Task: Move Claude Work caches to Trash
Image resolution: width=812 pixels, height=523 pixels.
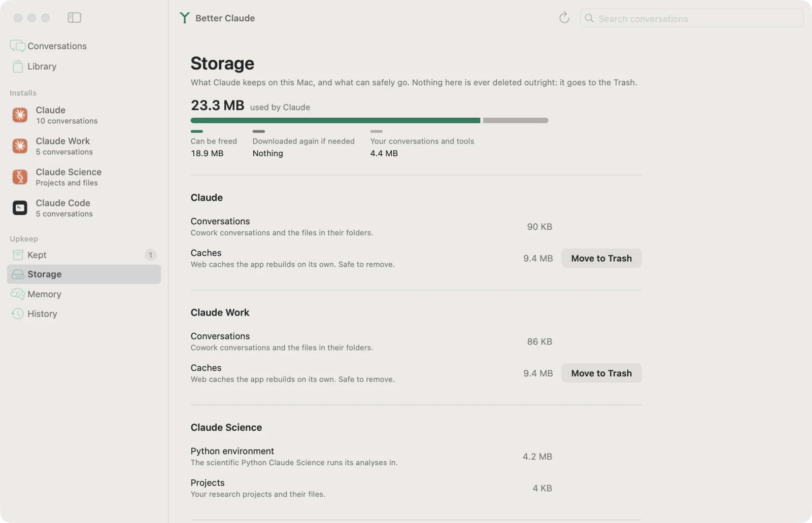Action: 601,373
